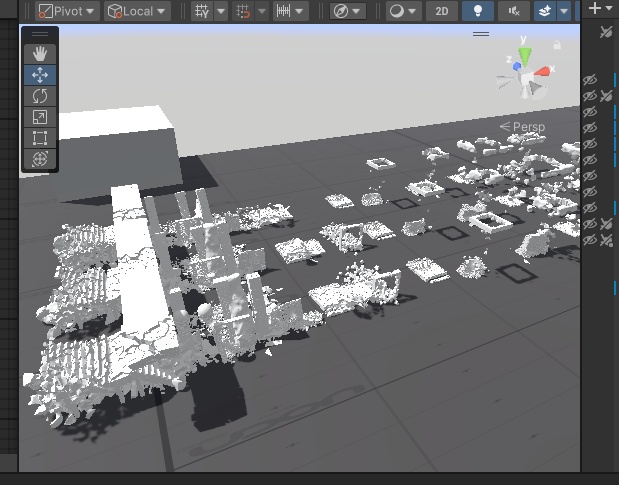The width and height of the screenshot is (619, 485).
Task: Select the Move tool in tools overlay
Action: [x=40, y=75]
